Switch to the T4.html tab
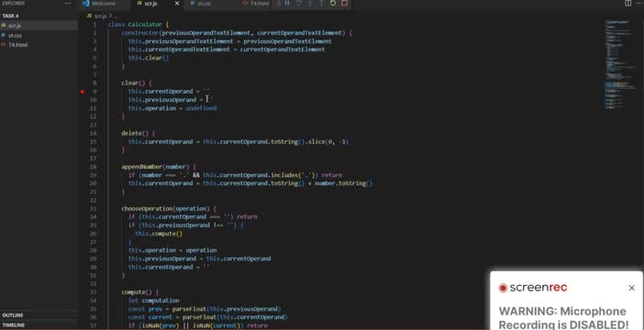The image size is (644, 330). [x=260, y=4]
